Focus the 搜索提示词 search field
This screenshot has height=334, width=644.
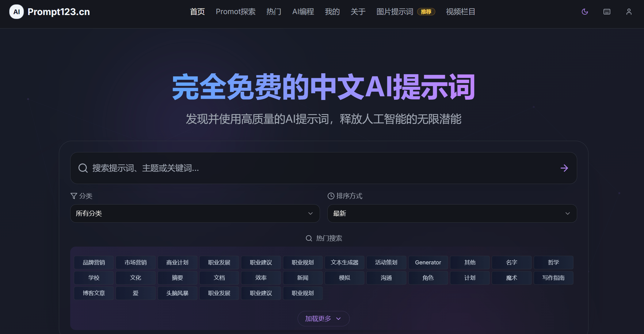pyautogui.click(x=324, y=168)
